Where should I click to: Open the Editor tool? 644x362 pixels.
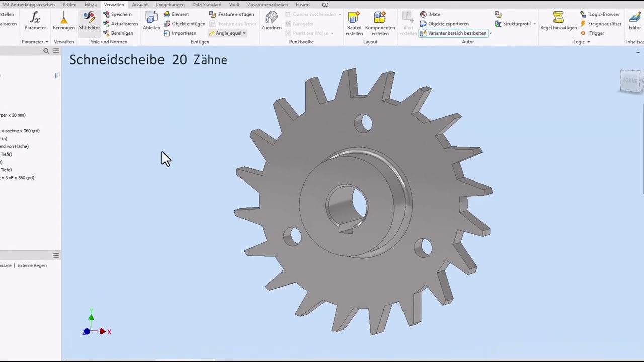click(x=634, y=21)
